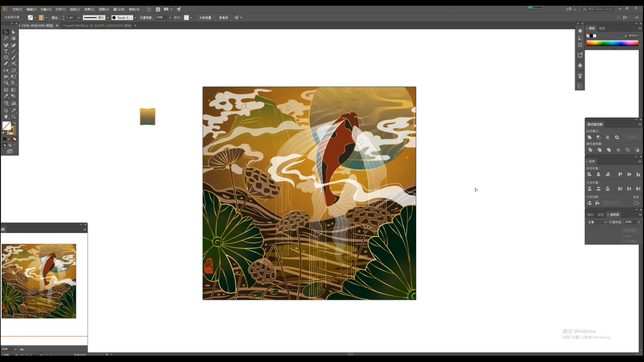Open graphic style dropdown
The width and height of the screenshot is (644, 362).
pos(191,18)
